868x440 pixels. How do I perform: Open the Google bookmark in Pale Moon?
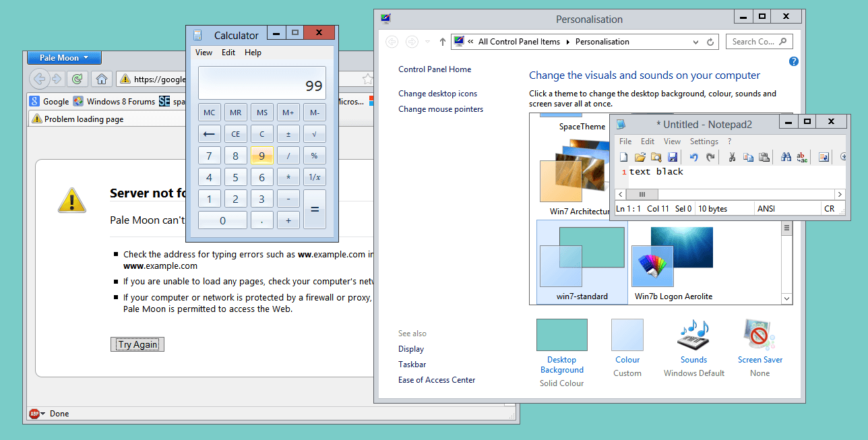[49, 102]
